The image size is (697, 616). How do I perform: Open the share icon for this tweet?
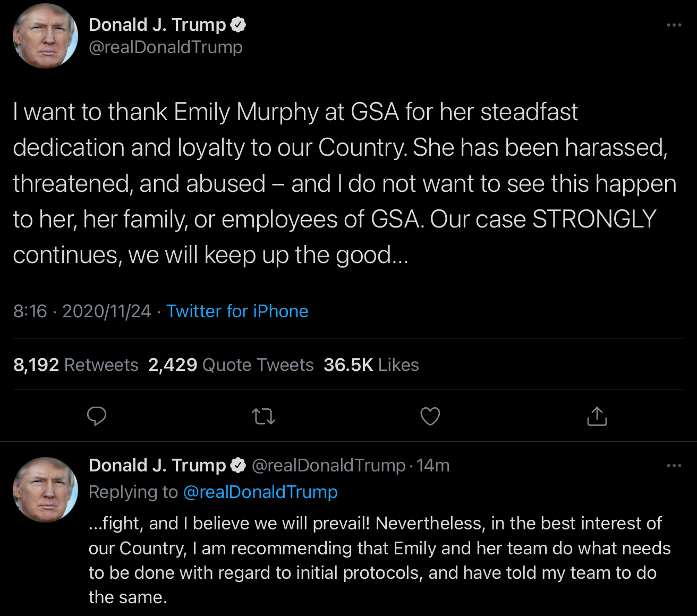(597, 416)
